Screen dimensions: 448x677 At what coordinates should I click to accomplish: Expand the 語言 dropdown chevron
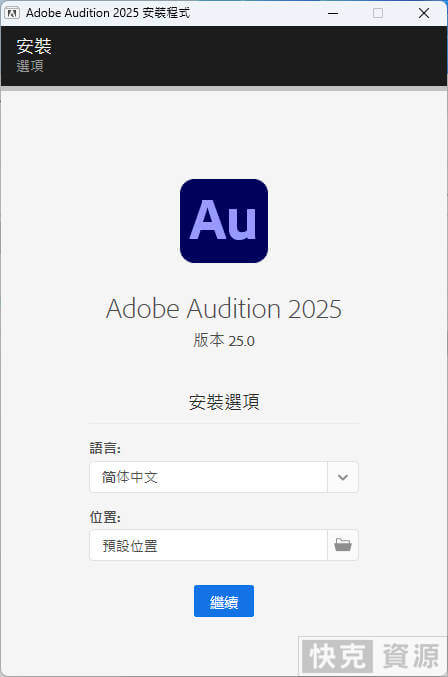[x=343, y=477]
